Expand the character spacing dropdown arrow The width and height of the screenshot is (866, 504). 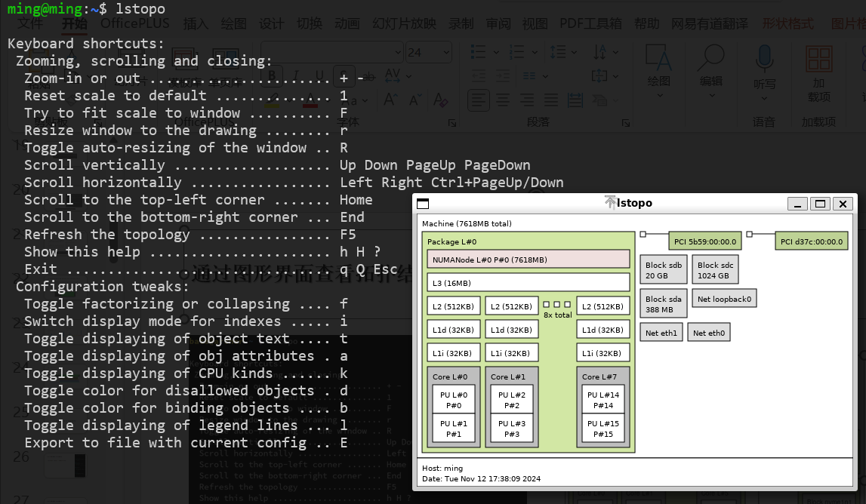click(408, 76)
